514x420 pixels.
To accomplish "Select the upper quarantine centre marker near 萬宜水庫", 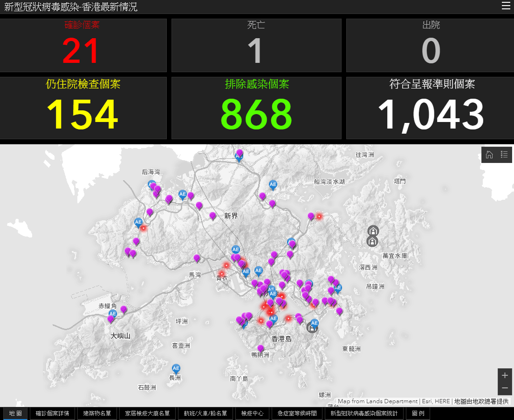I will click(x=373, y=230).
